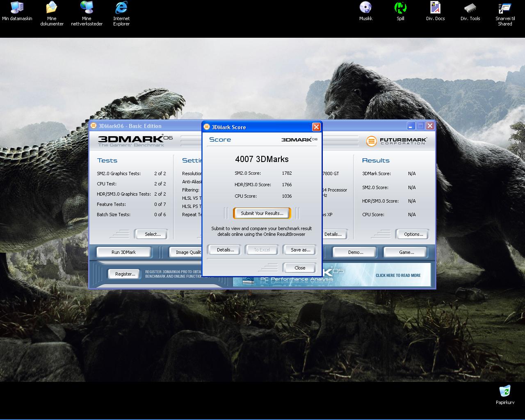This screenshot has height=420, width=525.
Task: Click the 'Batch Size Tests:' label
Action: pos(114,215)
